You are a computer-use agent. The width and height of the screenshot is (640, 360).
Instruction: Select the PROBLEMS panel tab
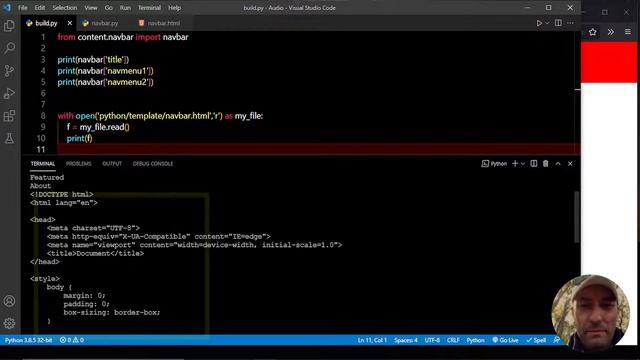click(78, 164)
